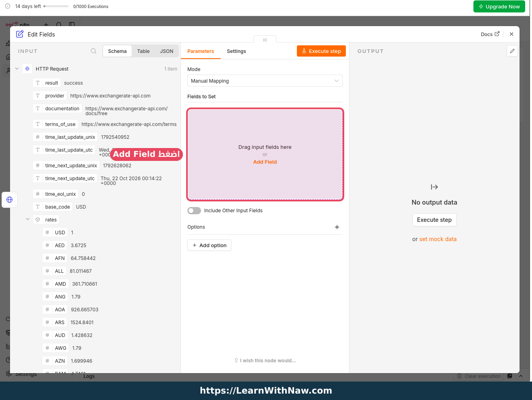Click the search icon in the Input panel

coord(93,51)
